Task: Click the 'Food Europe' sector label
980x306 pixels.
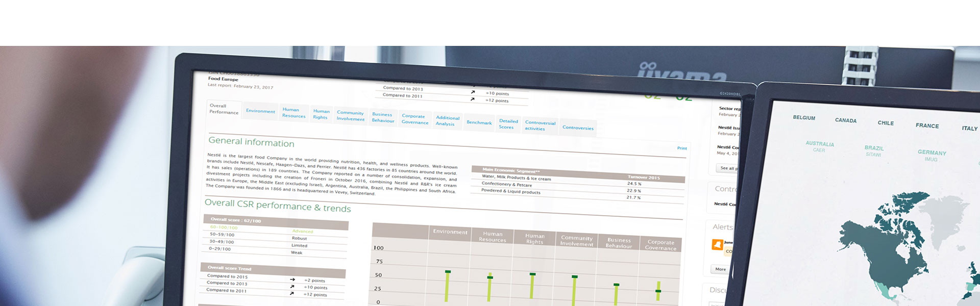Action: (223, 79)
